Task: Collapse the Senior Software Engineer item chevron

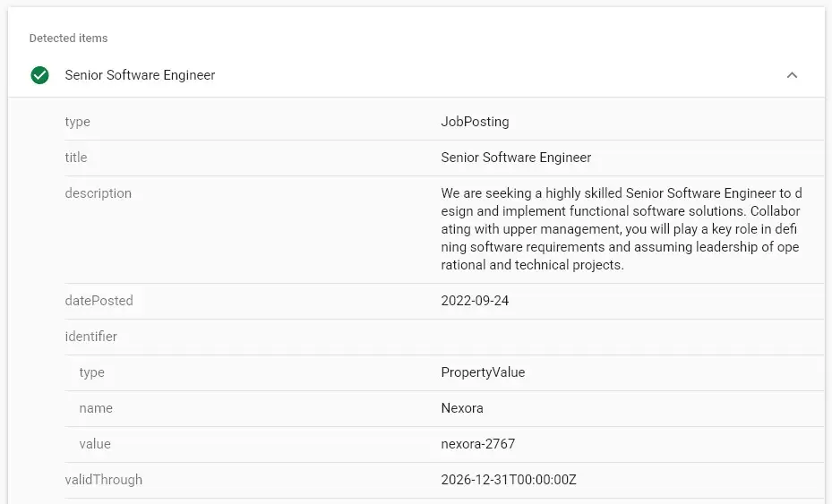Action: pyautogui.click(x=792, y=75)
